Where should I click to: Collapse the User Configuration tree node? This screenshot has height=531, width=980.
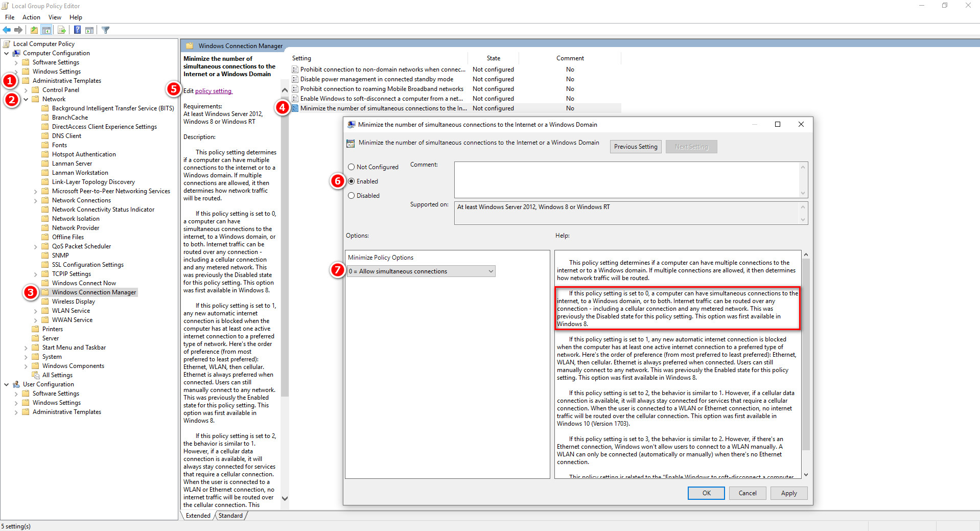[6, 384]
